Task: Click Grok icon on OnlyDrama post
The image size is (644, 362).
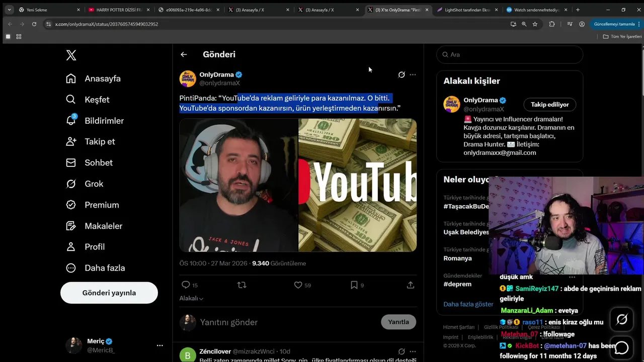Action: tap(401, 74)
